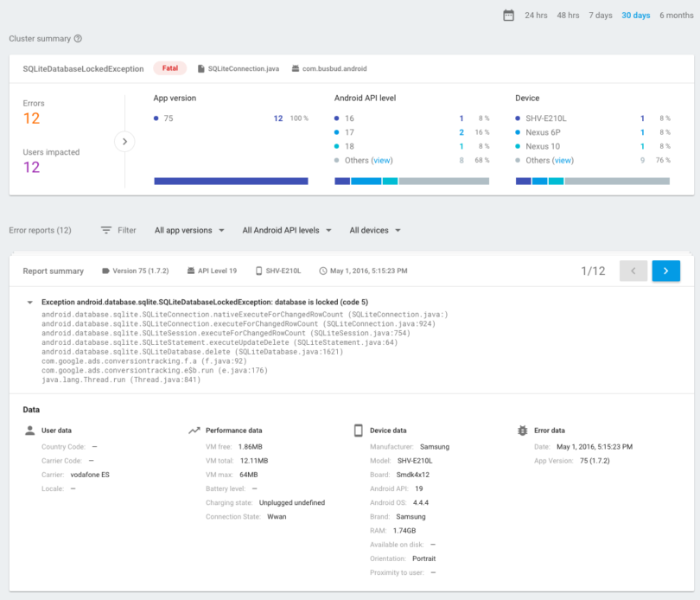Click the com.busbud.android package icon

tap(296, 68)
